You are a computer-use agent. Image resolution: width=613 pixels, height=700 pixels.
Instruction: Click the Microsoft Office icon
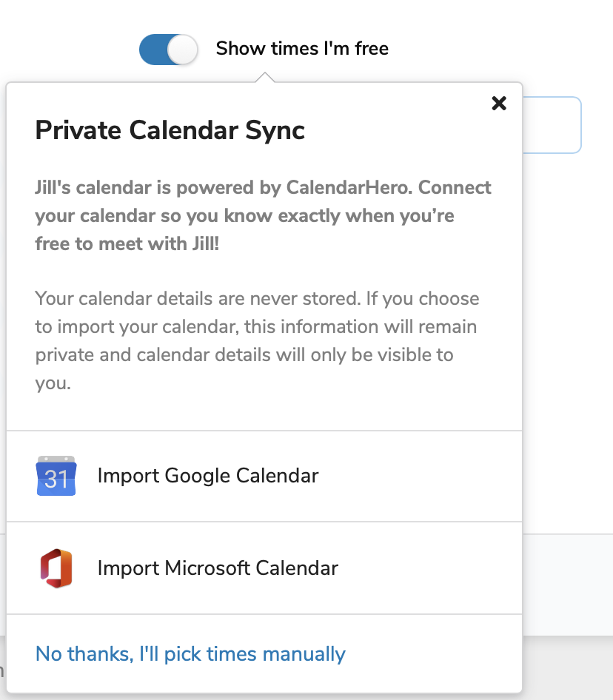56,568
